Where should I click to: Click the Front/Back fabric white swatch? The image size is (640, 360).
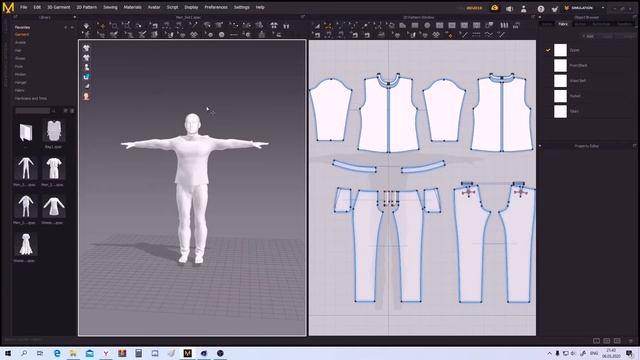point(560,65)
